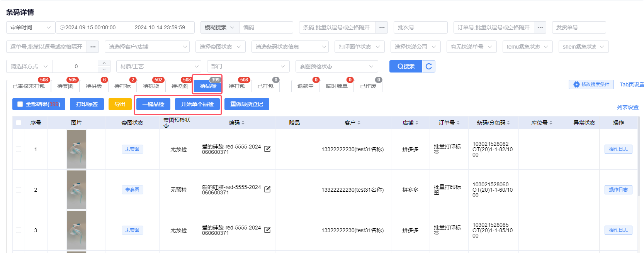Open the ellipsis button next to barcode field

coord(382,27)
